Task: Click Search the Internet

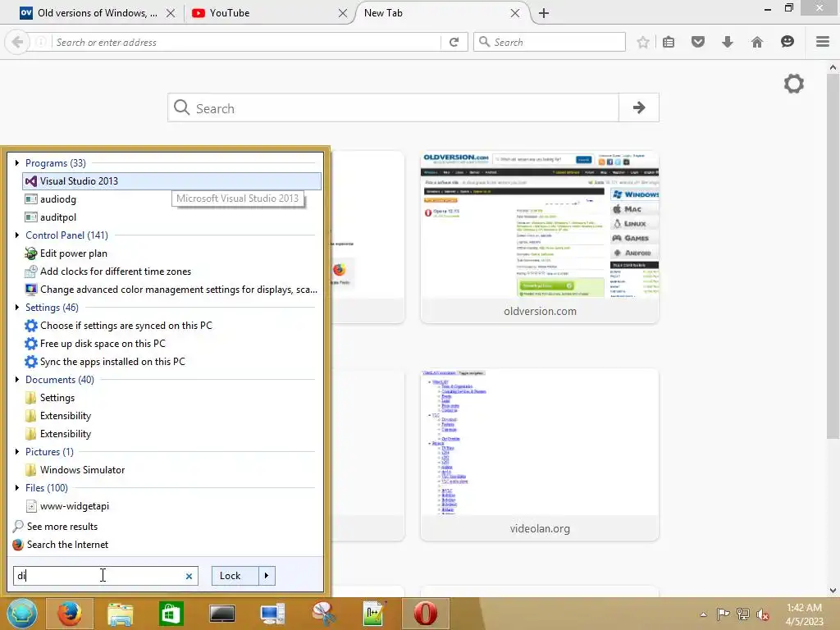Action: point(61,545)
